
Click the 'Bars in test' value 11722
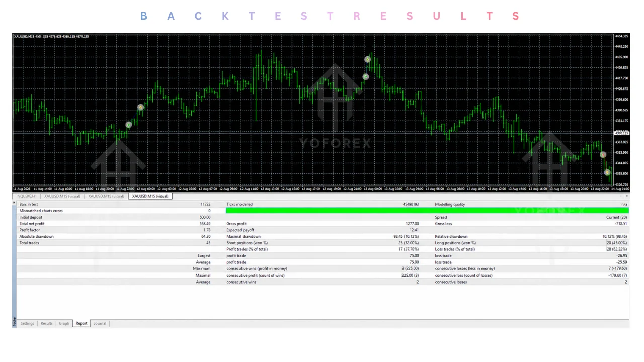pyautogui.click(x=205, y=204)
